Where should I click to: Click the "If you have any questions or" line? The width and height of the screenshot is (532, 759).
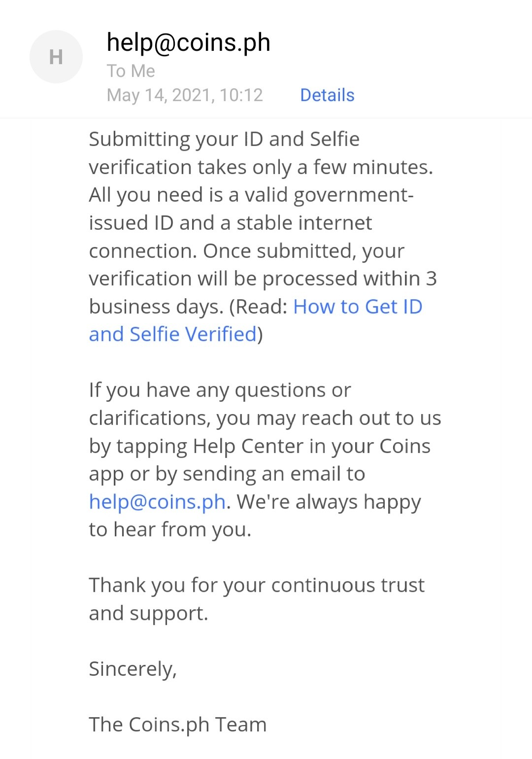[220, 390]
